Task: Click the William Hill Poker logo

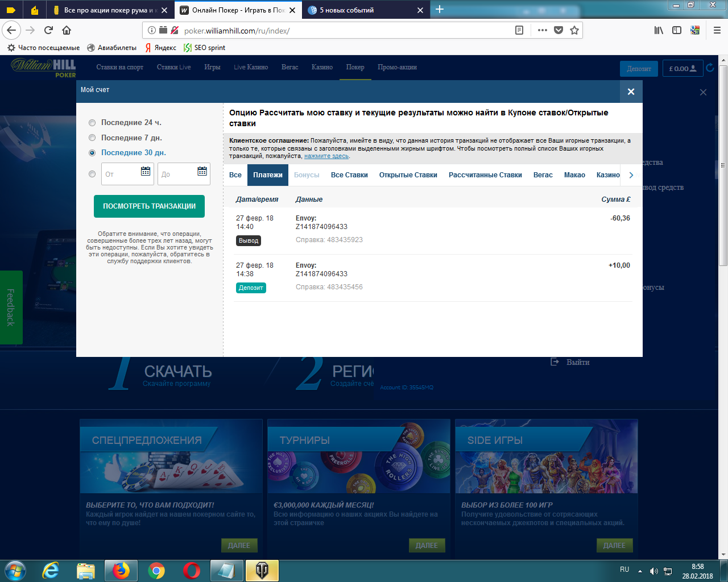Action: (x=44, y=68)
